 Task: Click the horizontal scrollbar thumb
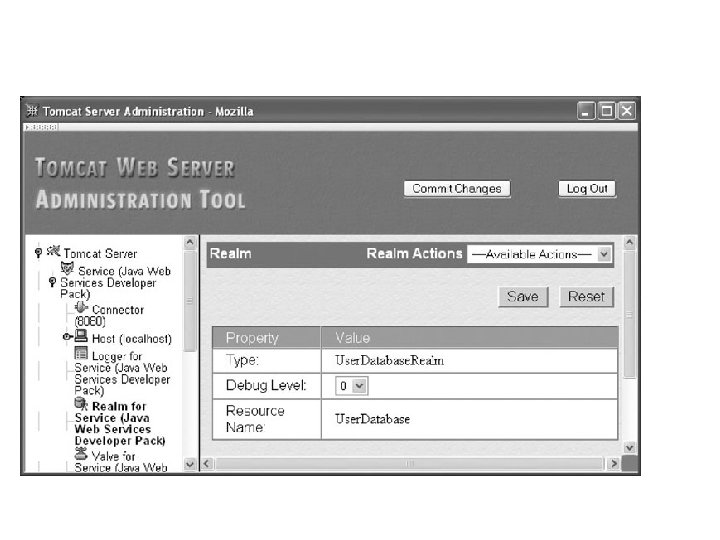click(x=410, y=464)
